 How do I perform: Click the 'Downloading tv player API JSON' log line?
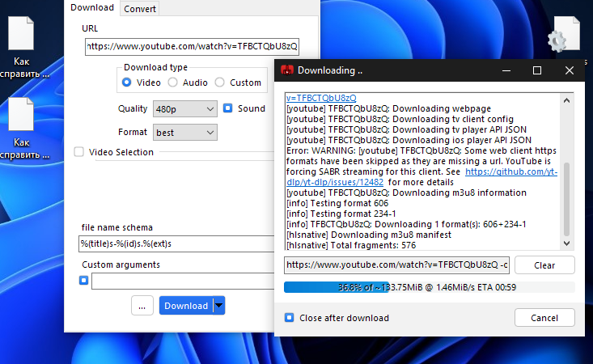[x=406, y=129]
